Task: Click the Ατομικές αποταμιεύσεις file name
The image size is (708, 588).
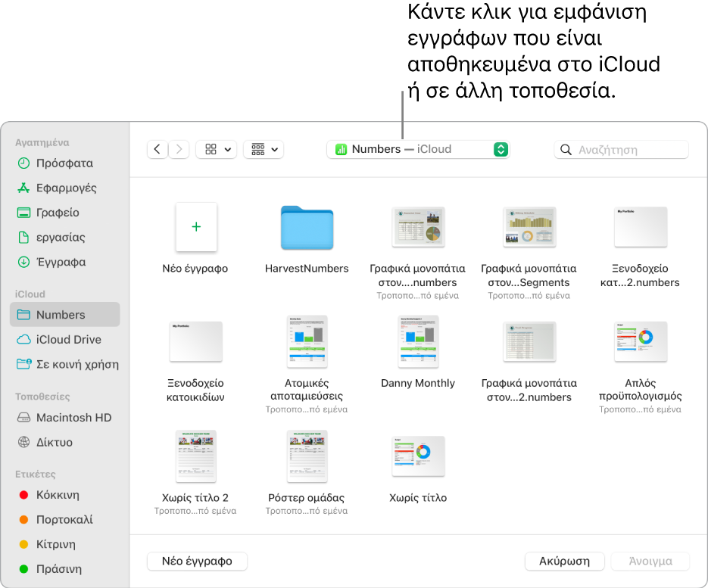Action: 307,390
